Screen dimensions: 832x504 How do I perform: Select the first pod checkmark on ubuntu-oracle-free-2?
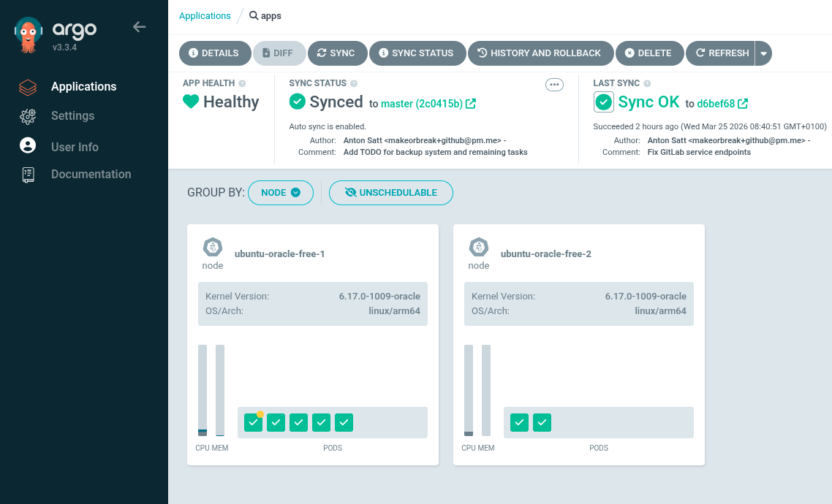click(x=519, y=422)
